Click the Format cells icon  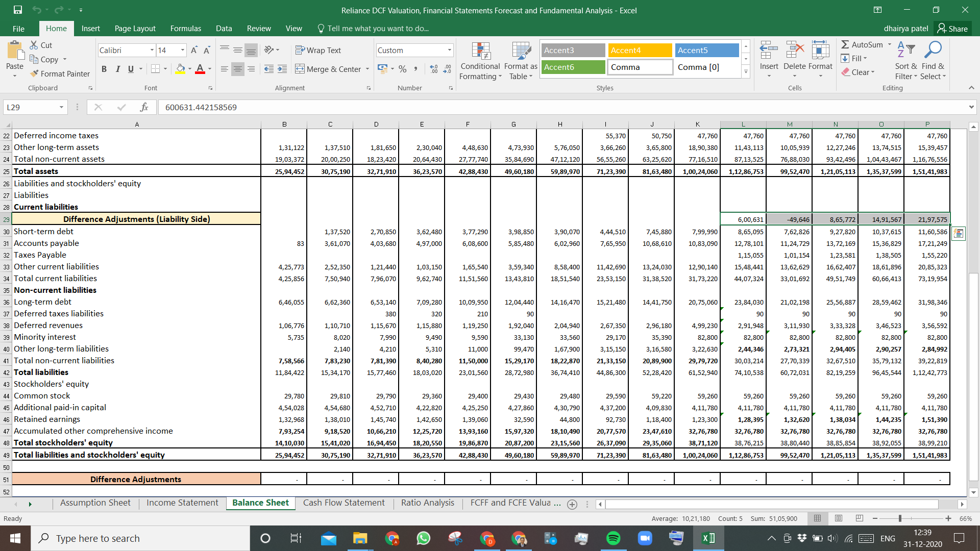[820, 51]
